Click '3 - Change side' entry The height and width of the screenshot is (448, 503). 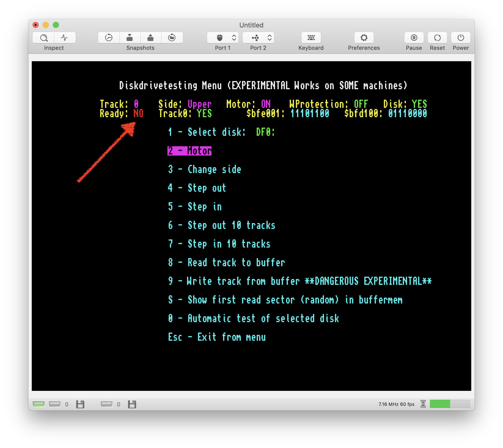coord(205,169)
